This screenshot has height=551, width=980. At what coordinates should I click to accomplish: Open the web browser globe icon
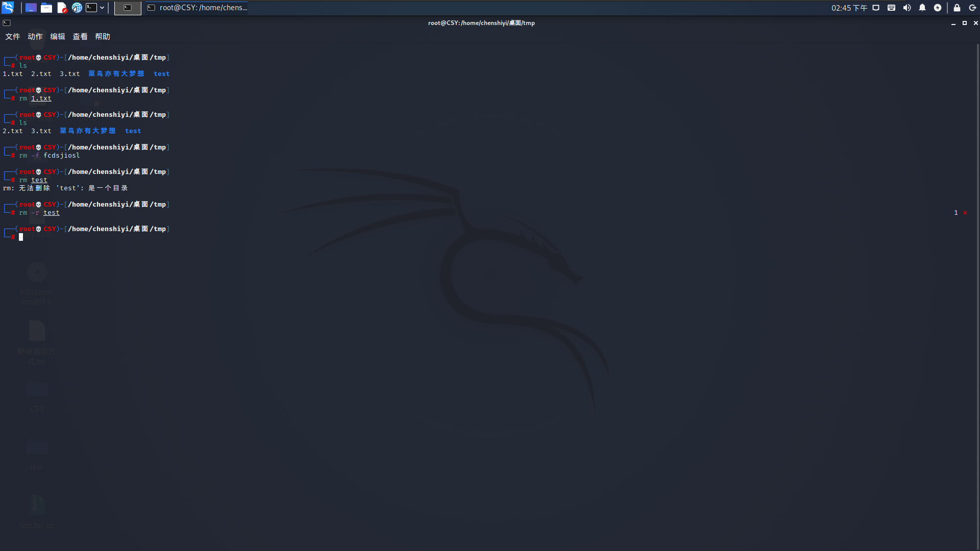click(77, 8)
